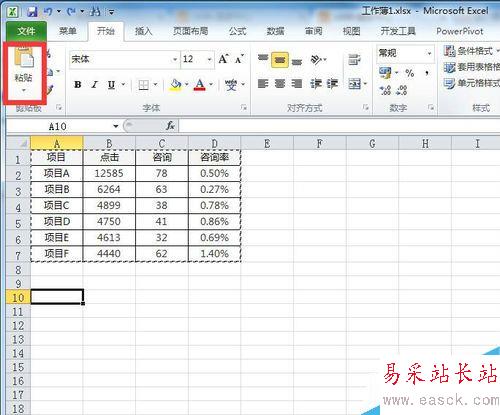Enable wrap text
This screenshot has width=500, height=415.
tap(354, 60)
